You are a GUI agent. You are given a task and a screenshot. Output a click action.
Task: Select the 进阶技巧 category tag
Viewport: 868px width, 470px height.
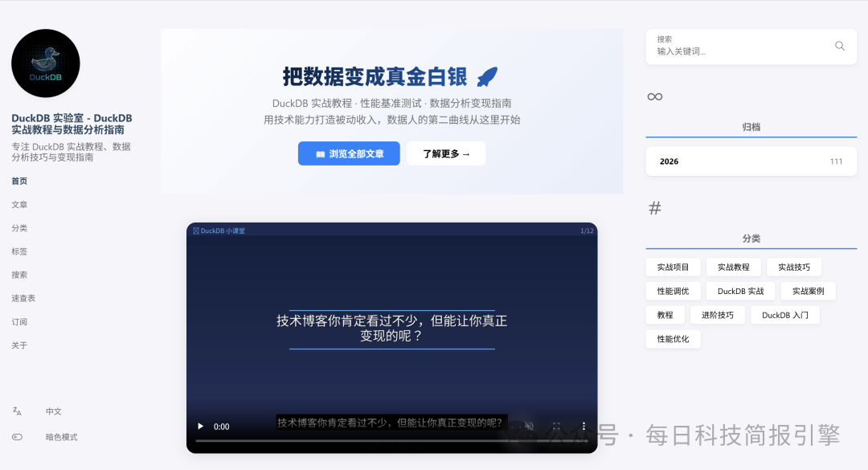tap(718, 315)
